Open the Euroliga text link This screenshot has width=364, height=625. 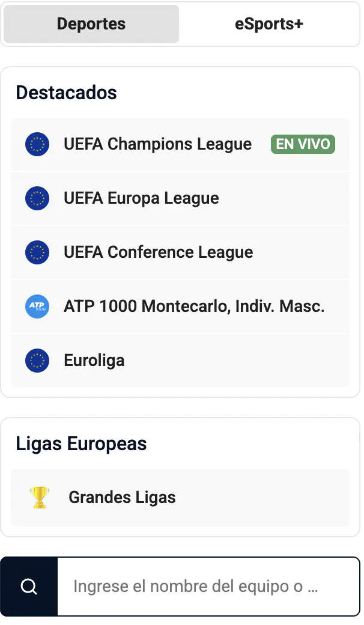point(94,361)
